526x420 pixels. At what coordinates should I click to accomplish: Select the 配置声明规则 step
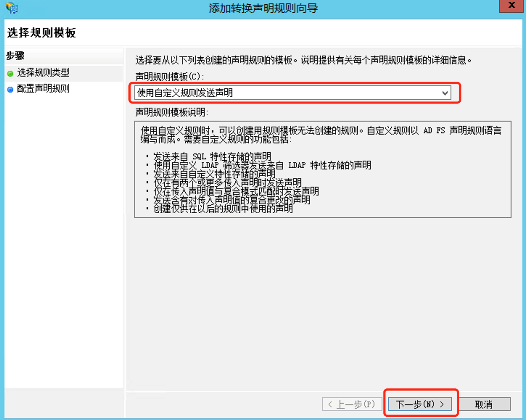click(x=43, y=89)
